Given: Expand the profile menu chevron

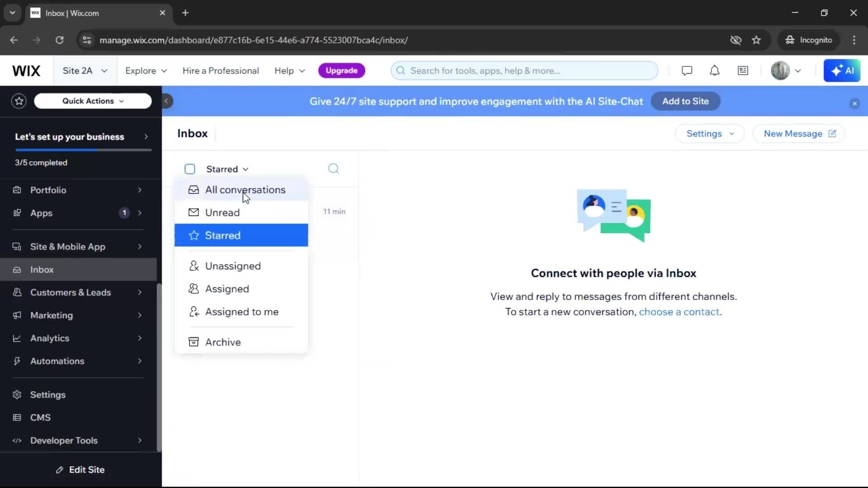Looking at the screenshot, I should pyautogui.click(x=798, y=71).
